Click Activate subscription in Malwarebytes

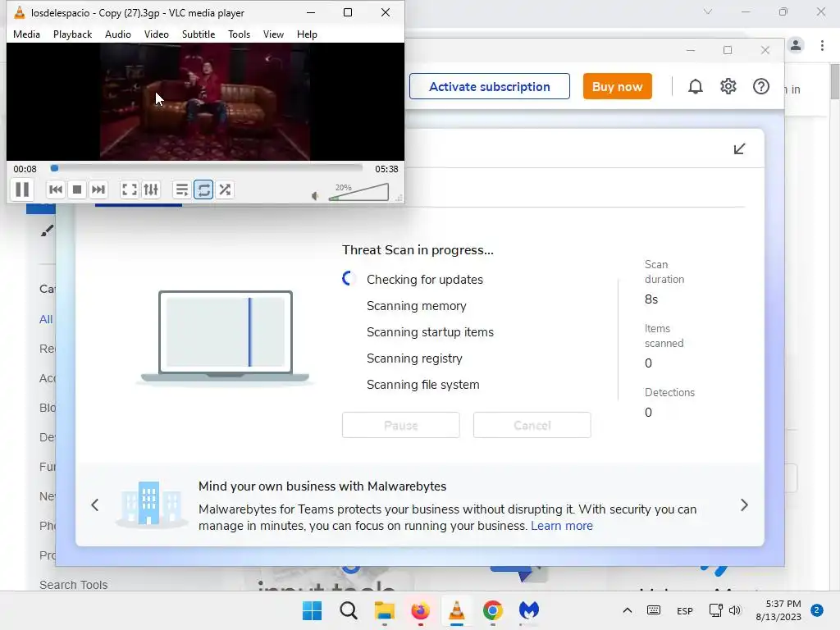click(x=489, y=86)
